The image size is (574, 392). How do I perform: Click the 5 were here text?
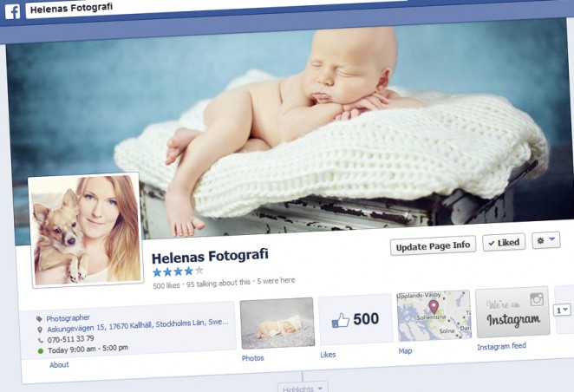coord(276,281)
